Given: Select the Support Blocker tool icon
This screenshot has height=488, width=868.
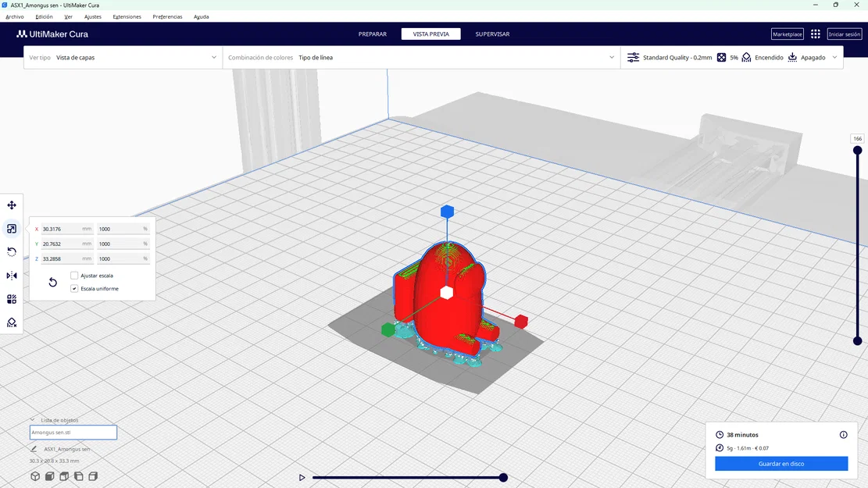Looking at the screenshot, I should (x=12, y=322).
